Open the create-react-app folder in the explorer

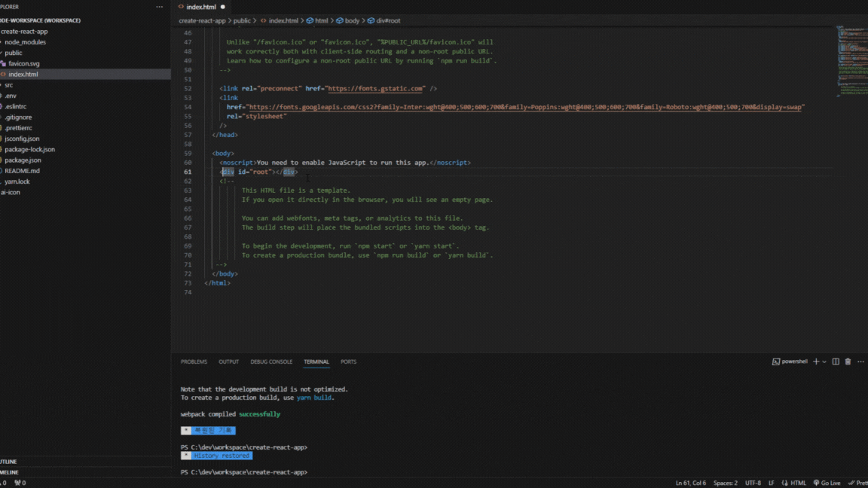coord(24,32)
